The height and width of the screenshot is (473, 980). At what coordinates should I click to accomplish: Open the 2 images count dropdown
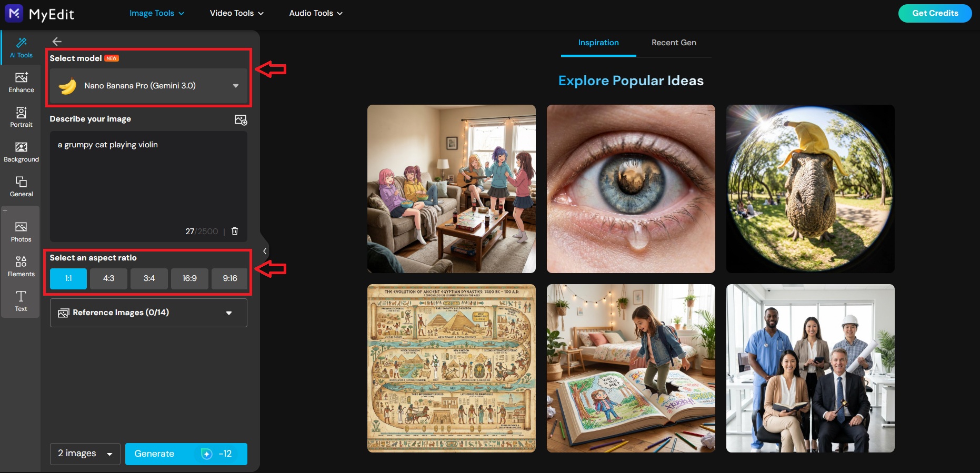pos(85,454)
